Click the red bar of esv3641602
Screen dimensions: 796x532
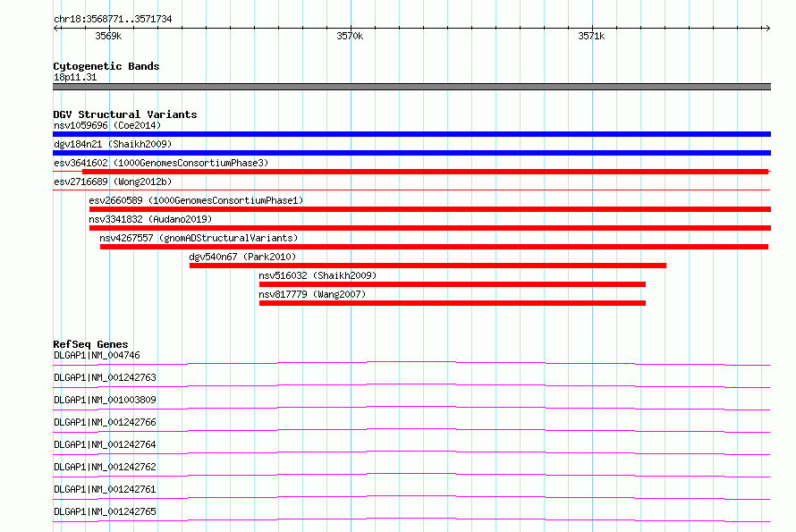click(x=426, y=172)
